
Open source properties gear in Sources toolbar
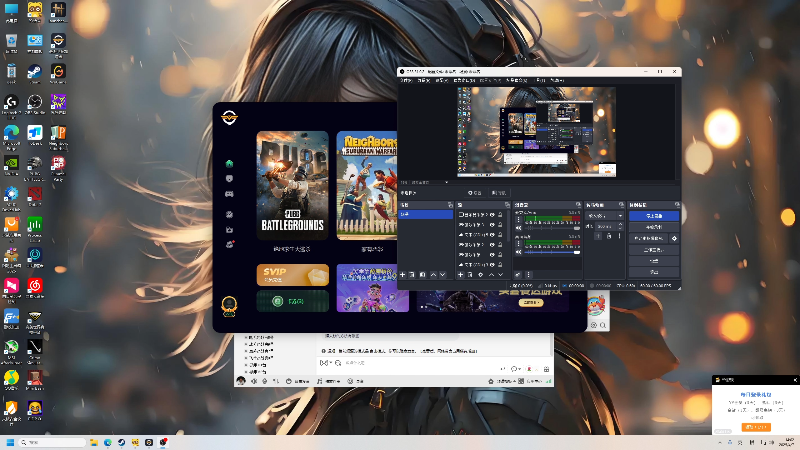[481, 274]
